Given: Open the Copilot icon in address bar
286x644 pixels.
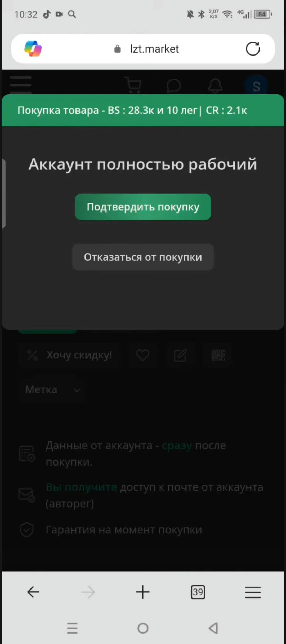Looking at the screenshot, I should 33,49.
